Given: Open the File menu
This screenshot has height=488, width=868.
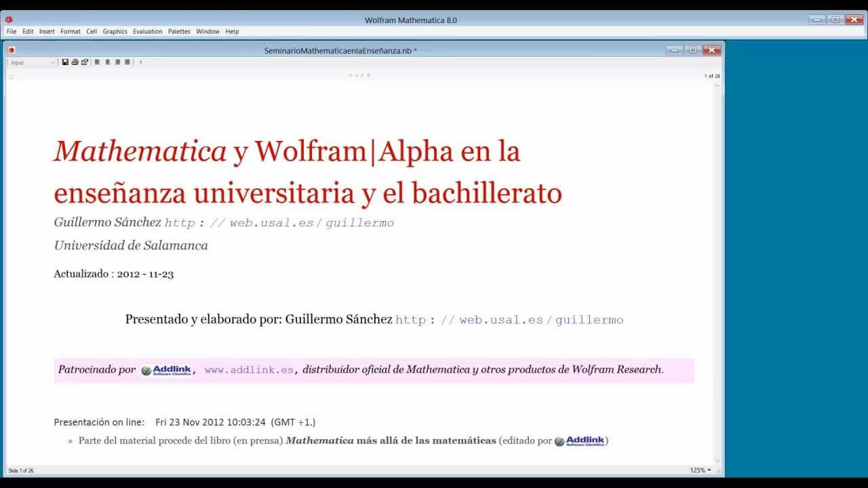Looking at the screenshot, I should (x=12, y=31).
